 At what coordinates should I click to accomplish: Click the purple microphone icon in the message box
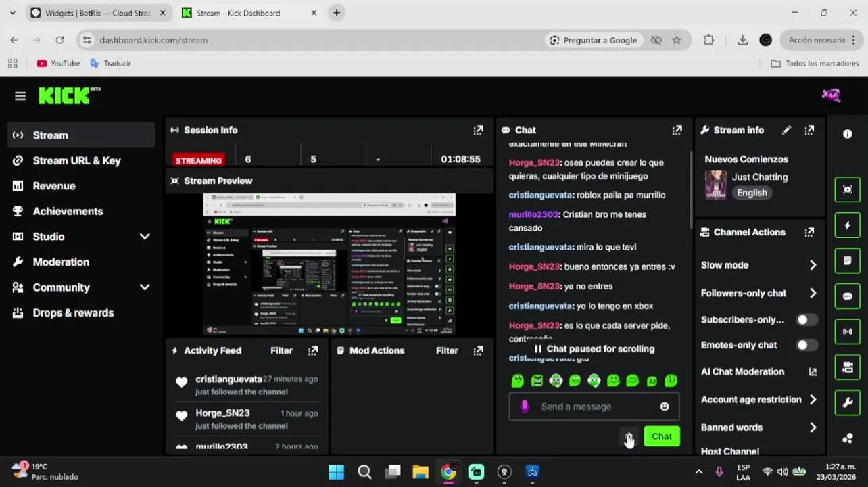coord(524,407)
